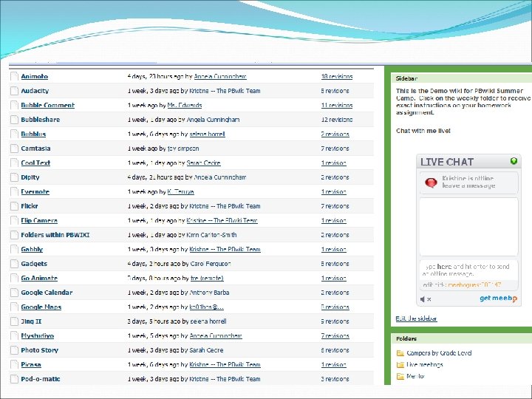
Task: Click the Live Chat widget header
Action: (468, 162)
